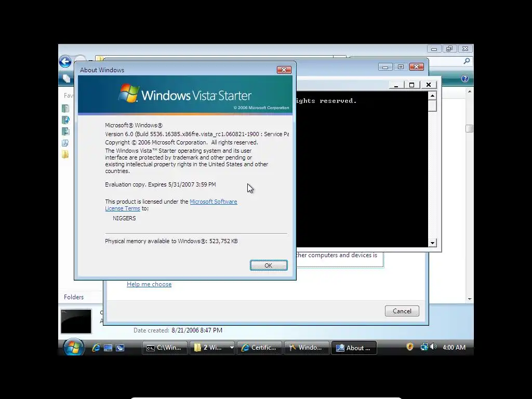Expand the 2 Wi... taskbar group arrow
The width and height of the screenshot is (532, 399).
point(231,348)
